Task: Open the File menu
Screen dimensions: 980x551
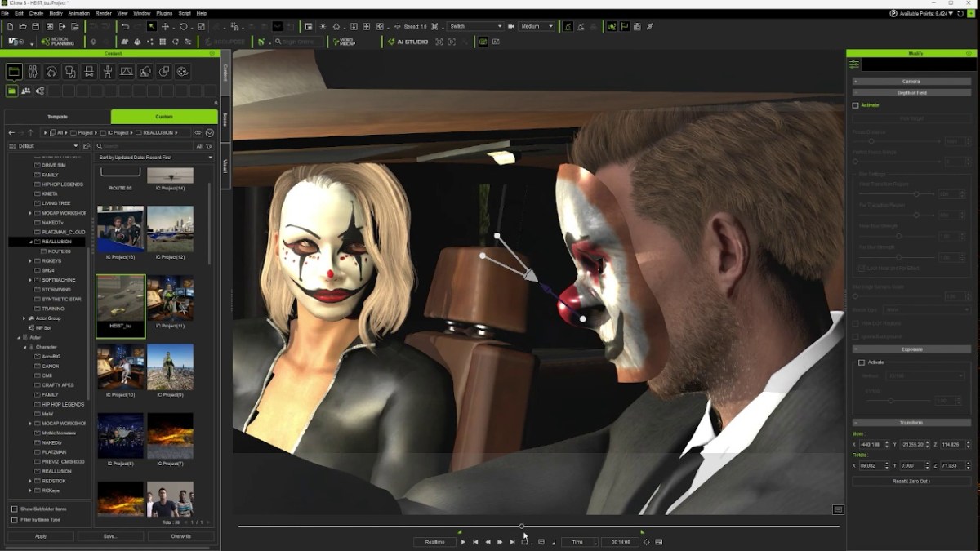Action: coord(5,13)
